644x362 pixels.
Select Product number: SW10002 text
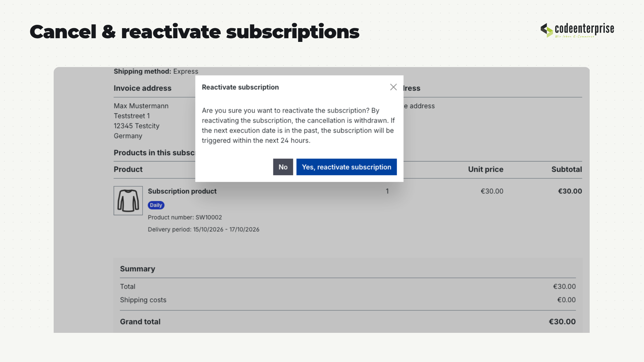(185, 217)
